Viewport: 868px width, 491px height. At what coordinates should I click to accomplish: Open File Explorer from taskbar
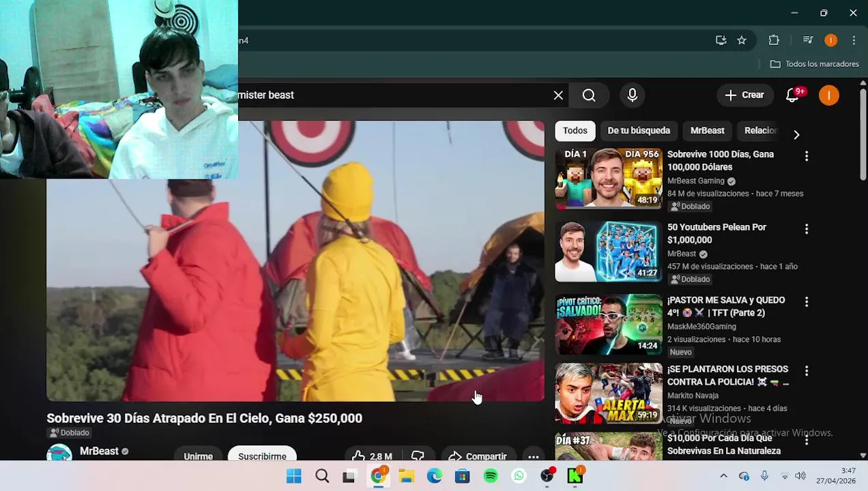click(x=407, y=476)
